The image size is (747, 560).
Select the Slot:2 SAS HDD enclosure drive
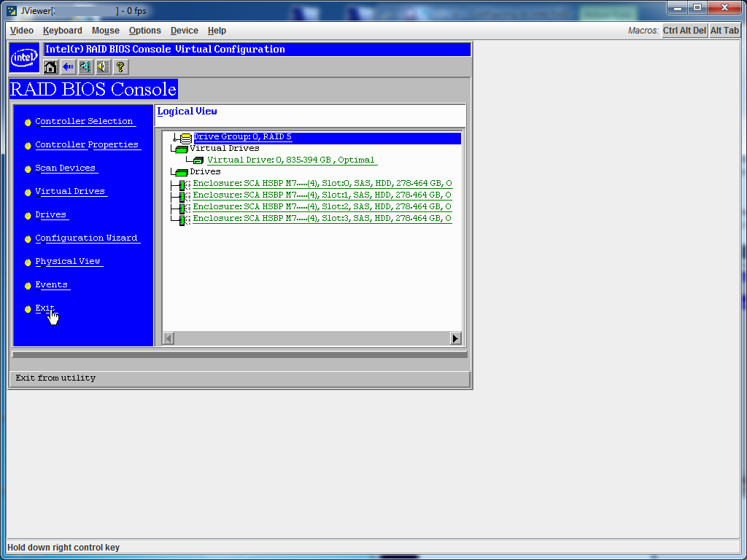point(322,206)
